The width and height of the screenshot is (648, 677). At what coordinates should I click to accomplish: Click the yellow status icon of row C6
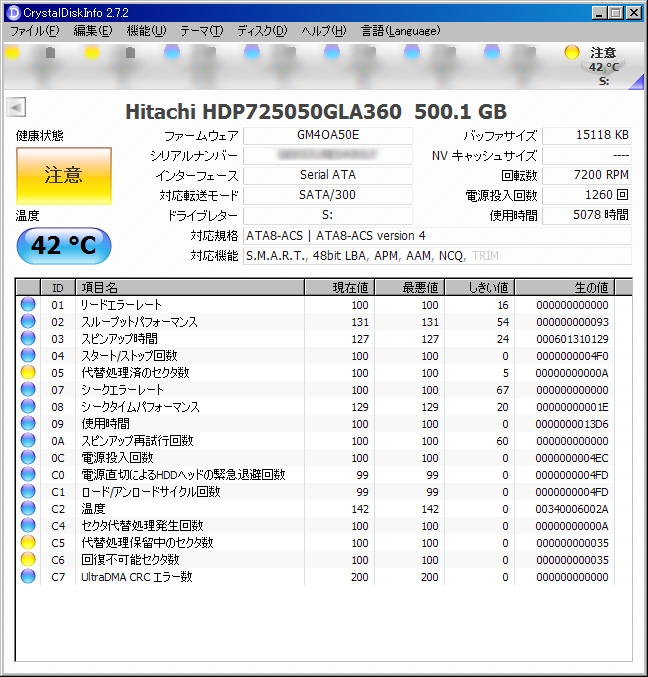28,560
